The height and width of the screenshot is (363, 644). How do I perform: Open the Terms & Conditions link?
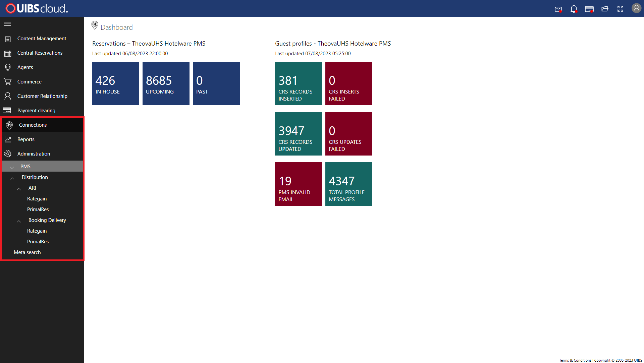click(x=575, y=360)
